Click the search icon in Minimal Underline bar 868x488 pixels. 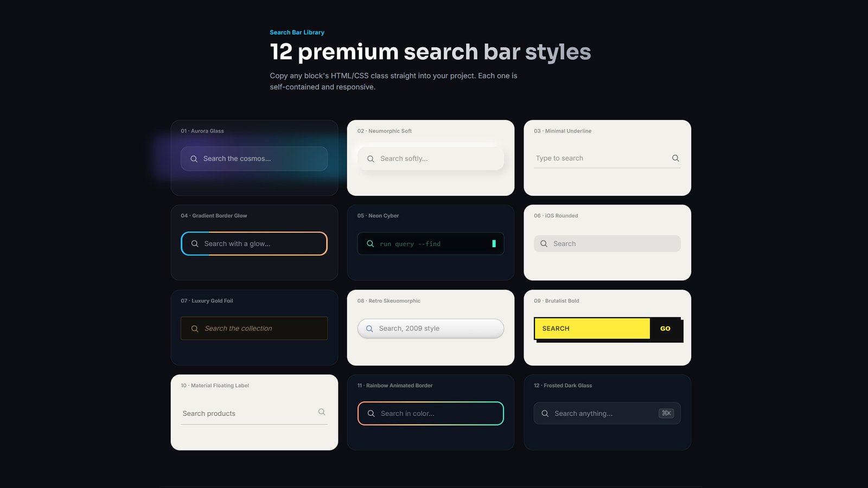pyautogui.click(x=675, y=158)
